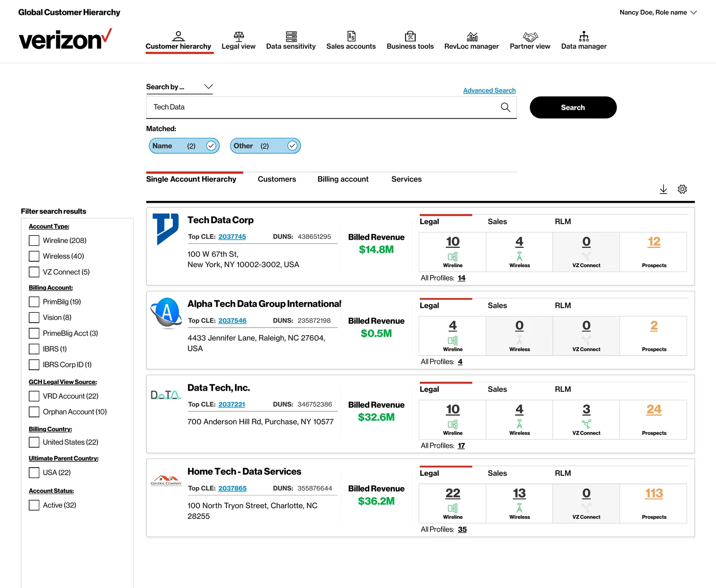Open the 113 Prospects count in Home Tech
Image resolution: width=716 pixels, height=588 pixels.
tap(654, 494)
